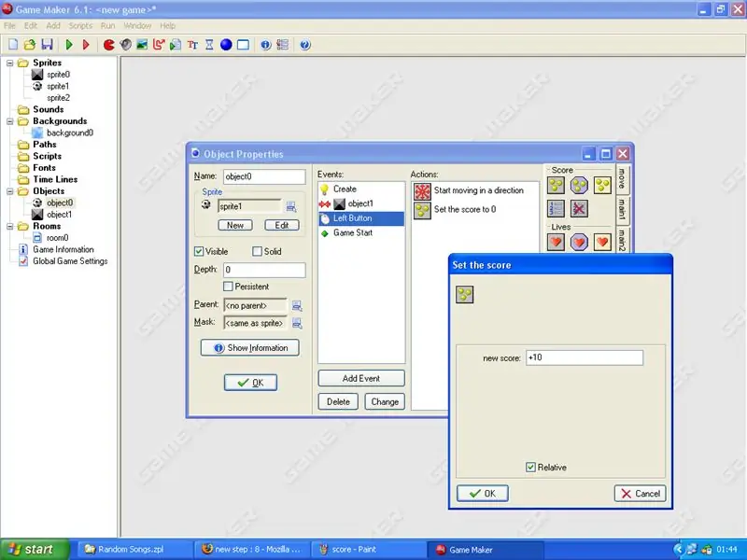
Task: Switch to score - Paint in taskbar
Action: [x=369, y=549]
